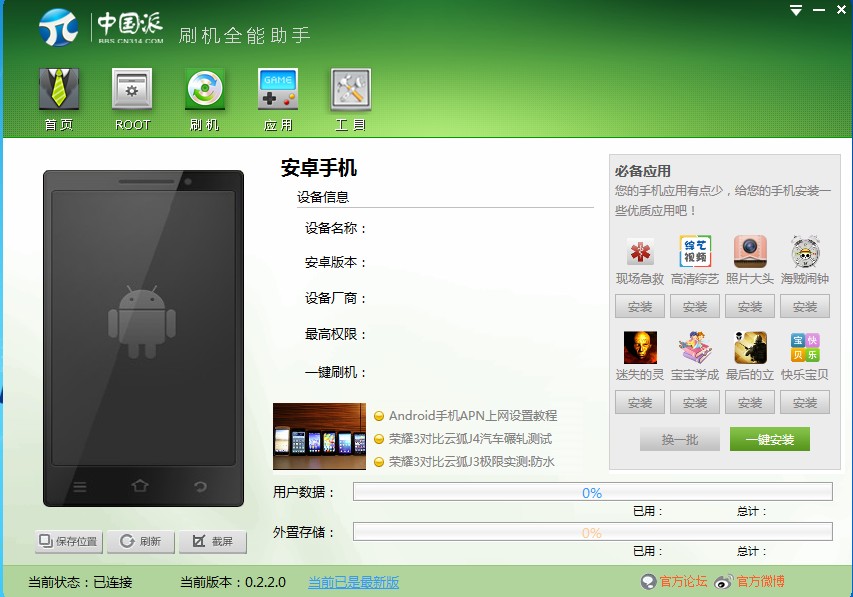Click the 设备厂商： label
The image size is (853, 597).
coord(336,298)
